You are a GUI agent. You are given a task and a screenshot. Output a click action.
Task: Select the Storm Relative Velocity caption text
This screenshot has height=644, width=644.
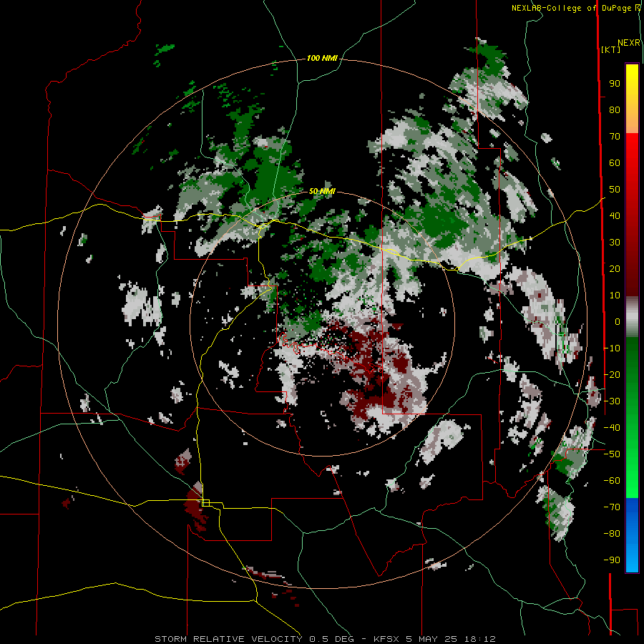[326, 639]
